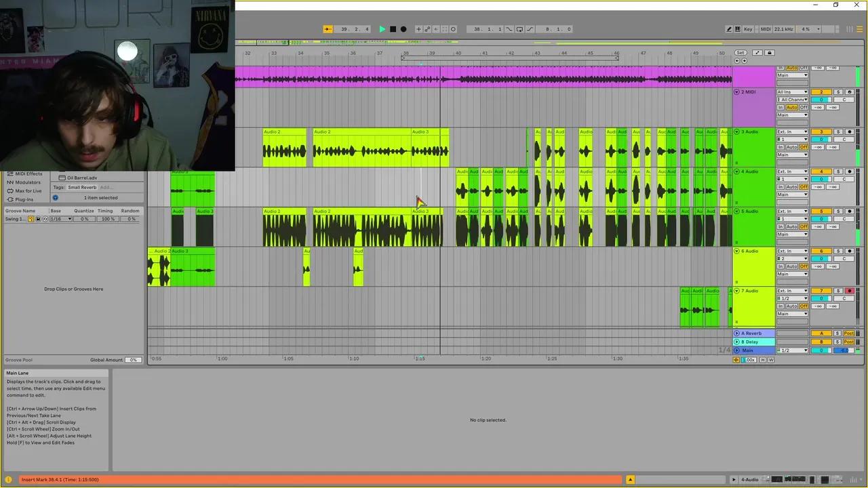Open the Key mapping mode
This screenshot has width=868, height=488.
point(748,29)
